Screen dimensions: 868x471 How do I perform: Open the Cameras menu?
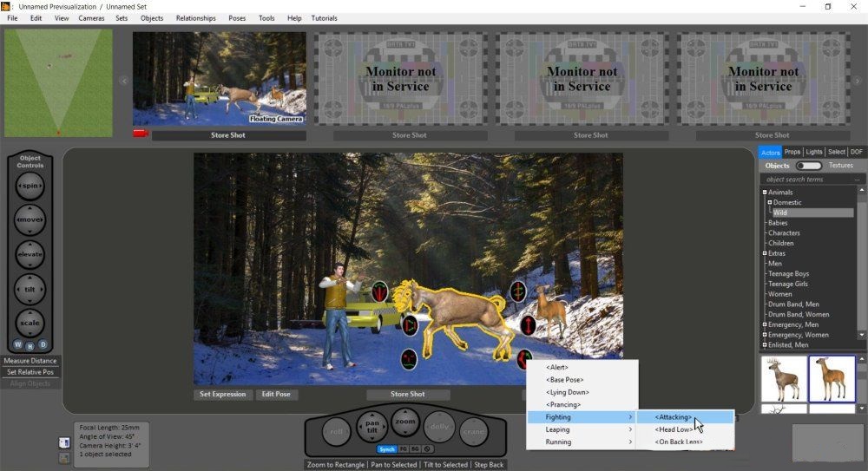tap(91, 18)
